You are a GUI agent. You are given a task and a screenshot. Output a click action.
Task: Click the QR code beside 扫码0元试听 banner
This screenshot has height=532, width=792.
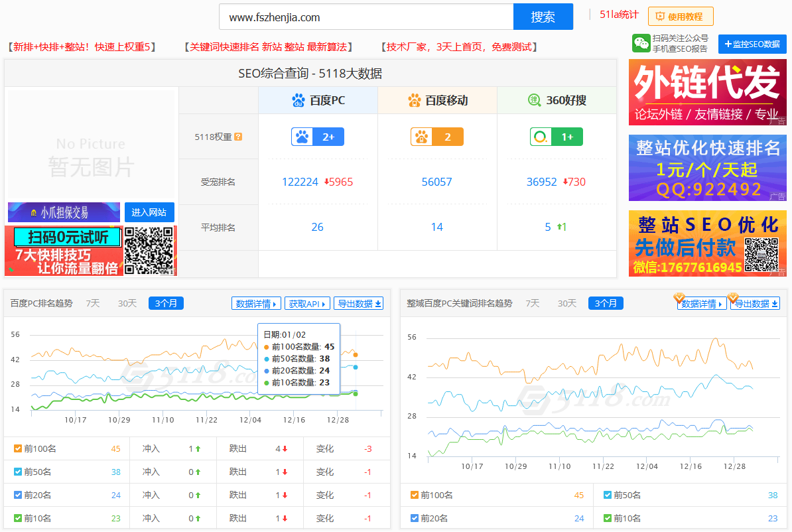[x=149, y=251]
